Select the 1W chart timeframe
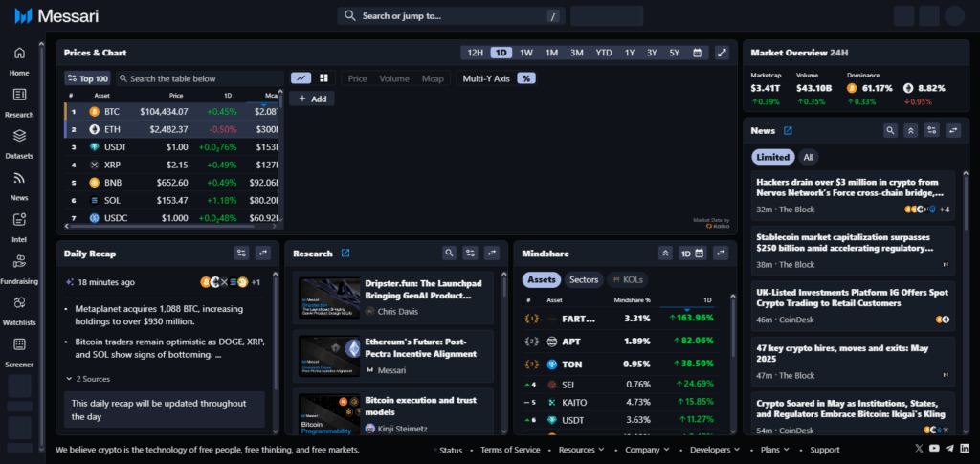980x464 pixels. point(525,53)
